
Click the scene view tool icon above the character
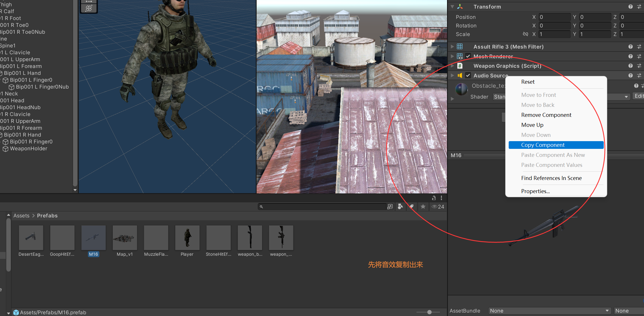point(89,8)
